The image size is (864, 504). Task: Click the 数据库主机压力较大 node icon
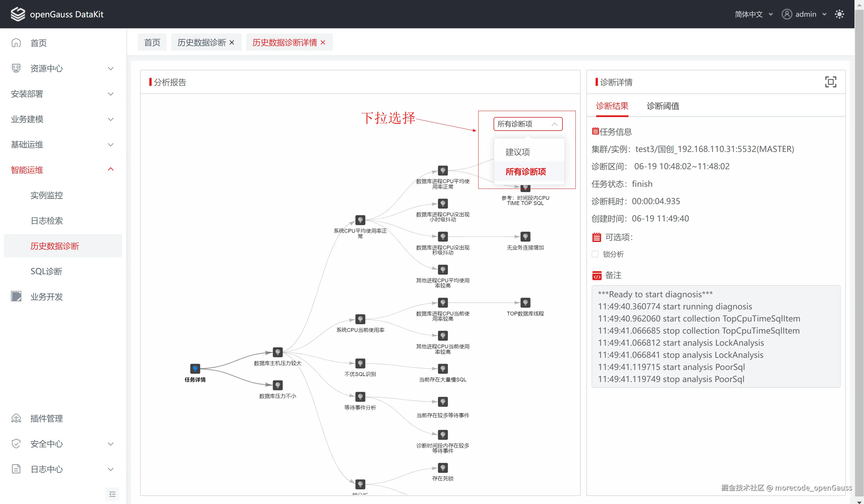[277, 352]
